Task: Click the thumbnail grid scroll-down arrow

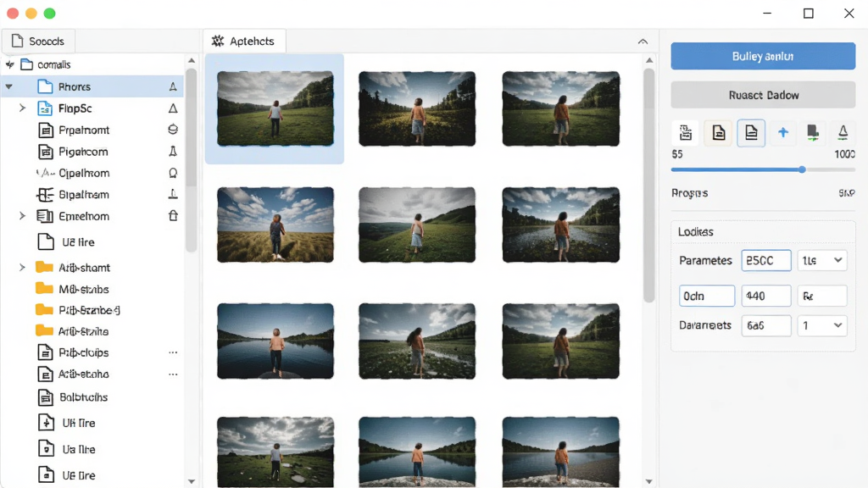Action: (x=648, y=481)
